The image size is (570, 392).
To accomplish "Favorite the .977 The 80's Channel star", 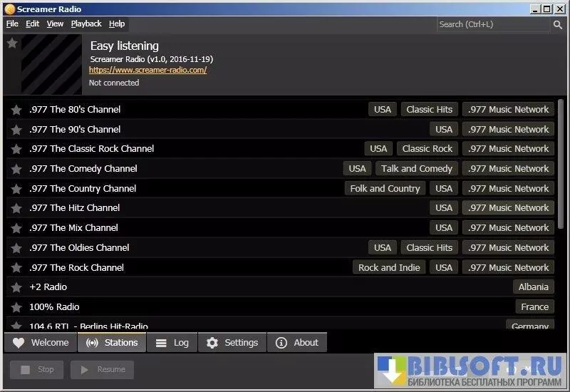I will pos(16,110).
